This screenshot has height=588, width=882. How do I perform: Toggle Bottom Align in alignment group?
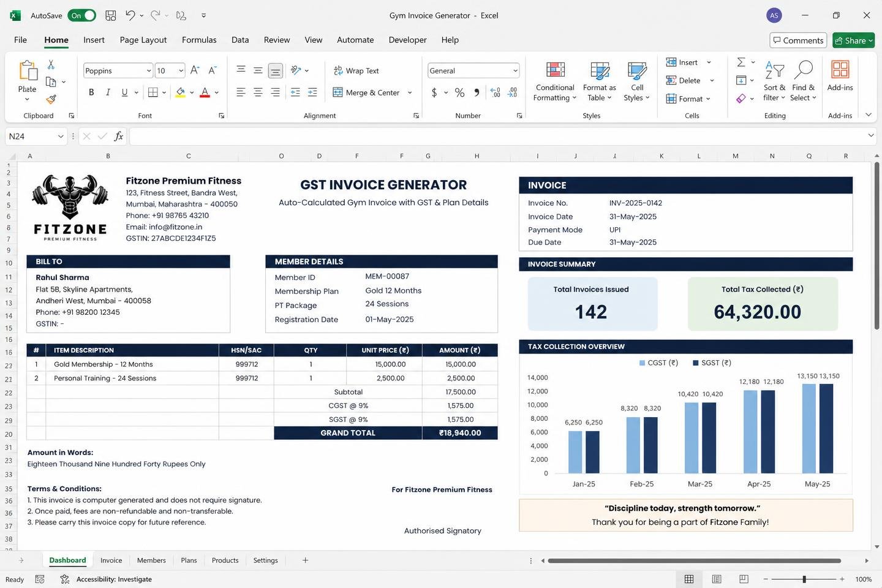276,70
